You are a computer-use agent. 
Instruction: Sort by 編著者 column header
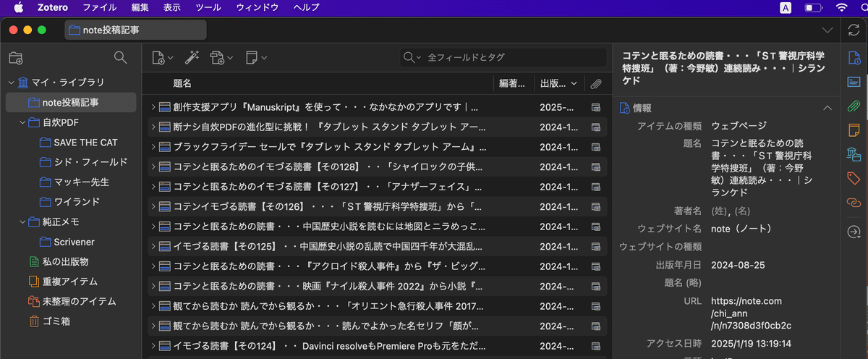(514, 83)
